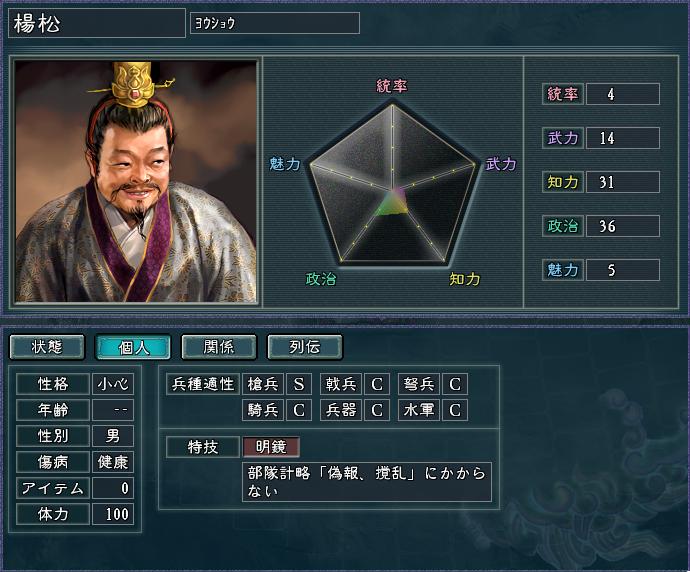Click the 魅力 stat value field 5
The image size is (690, 572).
coord(623,270)
